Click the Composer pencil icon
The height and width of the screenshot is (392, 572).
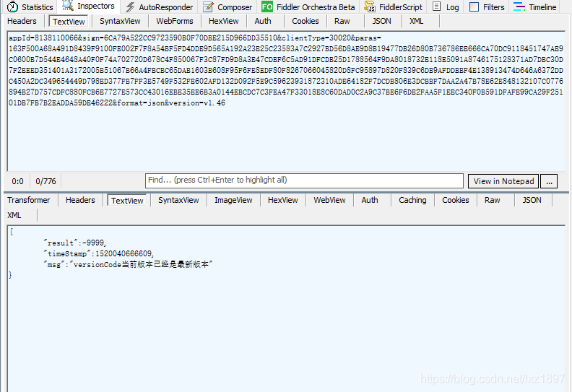[208, 6]
